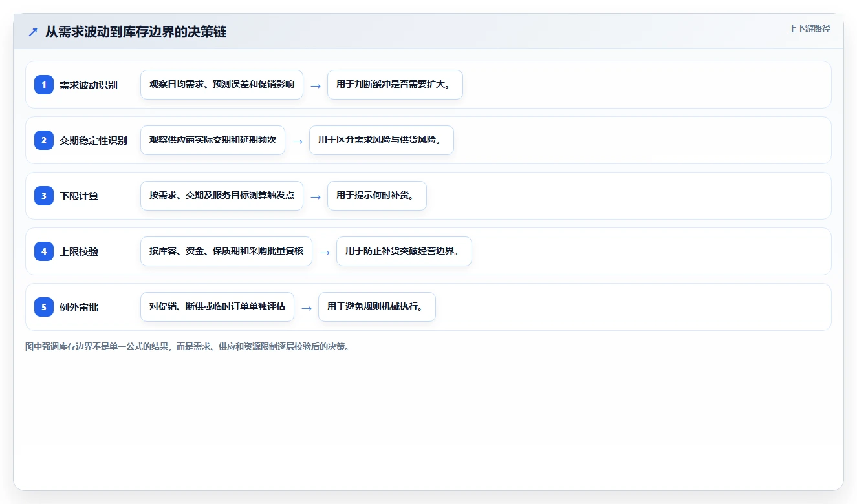Click the step number 4 badge
Screen dimensions: 857x504
[44, 251]
